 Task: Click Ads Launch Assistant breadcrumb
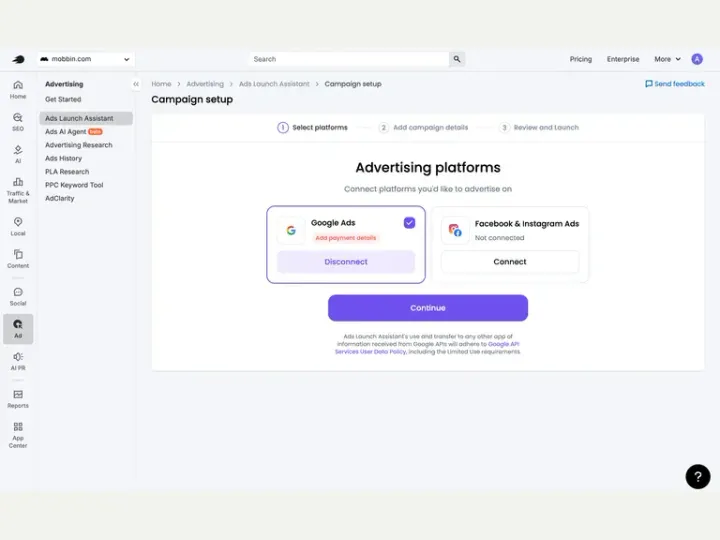274,84
